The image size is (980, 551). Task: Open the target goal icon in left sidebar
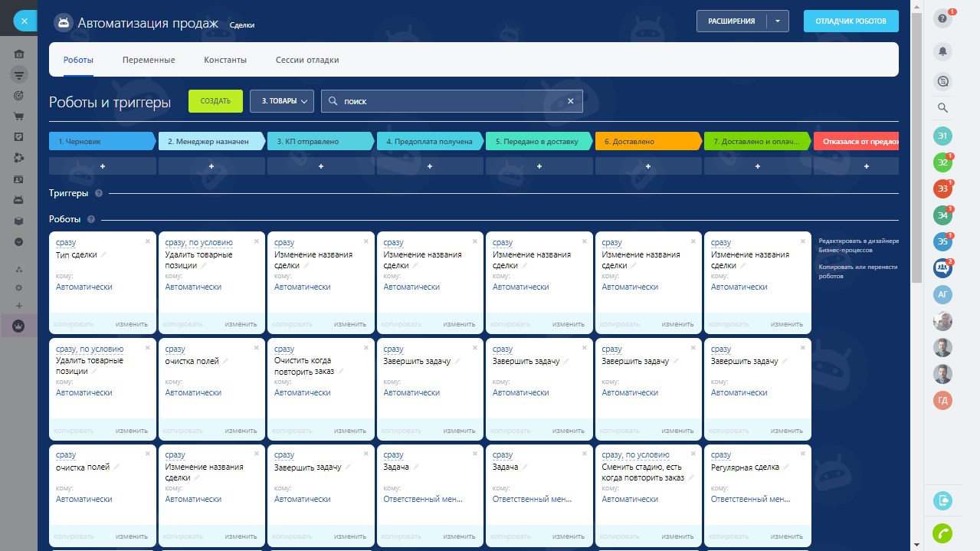coord(19,96)
